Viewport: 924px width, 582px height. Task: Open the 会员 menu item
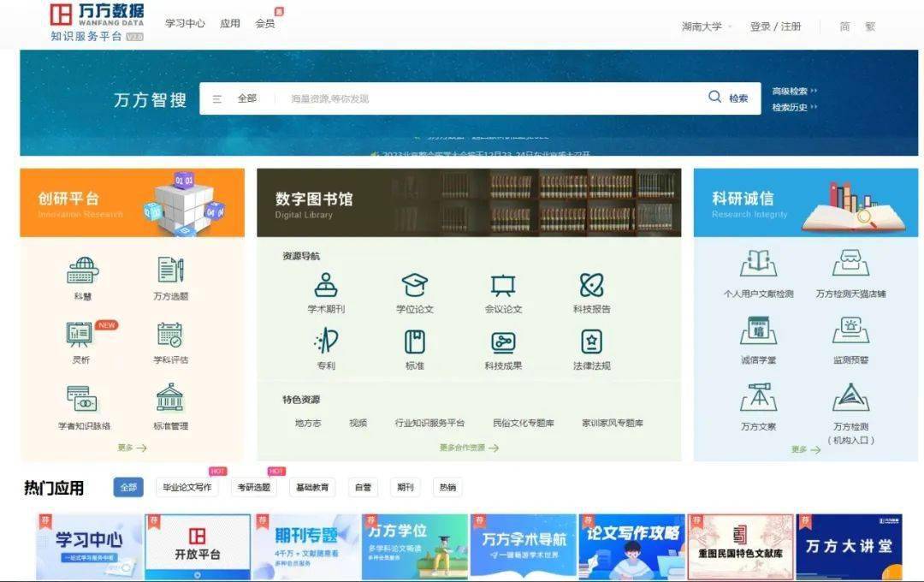pyautogui.click(x=264, y=24)
